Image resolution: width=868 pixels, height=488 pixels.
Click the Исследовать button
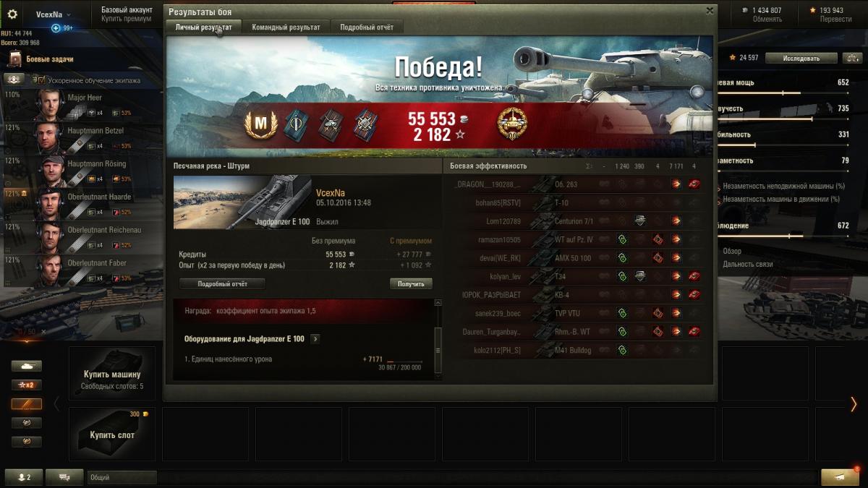click(801, 58)
